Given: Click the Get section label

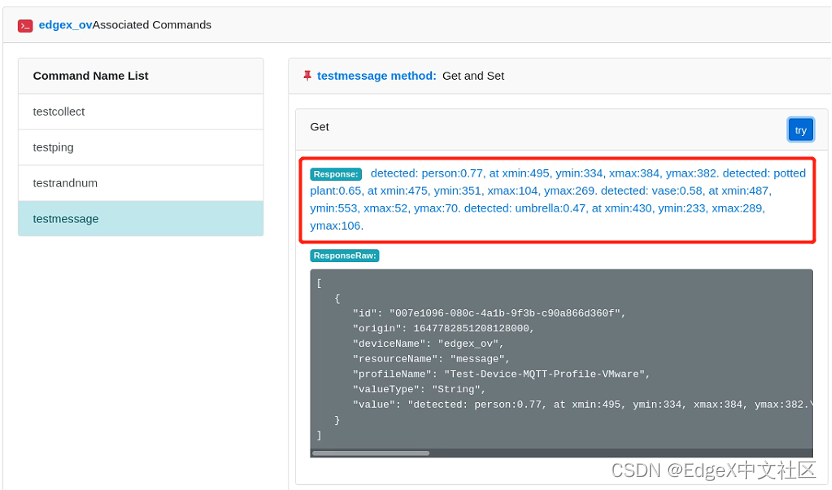Looking at the screenshot, I should [x=319, y=127].
